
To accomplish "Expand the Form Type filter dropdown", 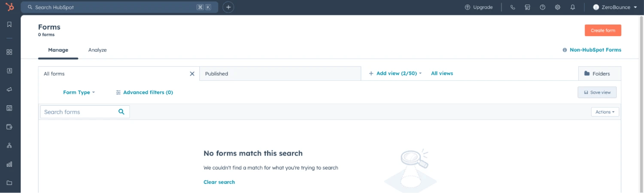I will (x=79, y=92).
